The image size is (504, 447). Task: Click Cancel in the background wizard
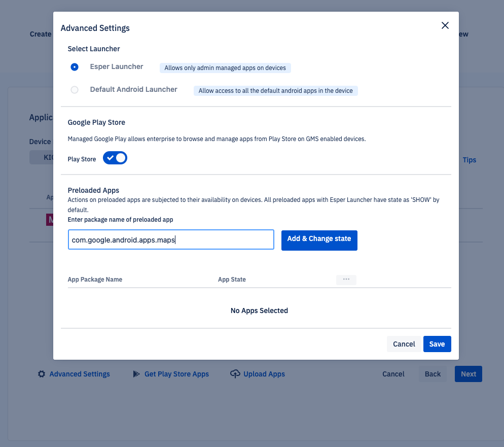393,374
